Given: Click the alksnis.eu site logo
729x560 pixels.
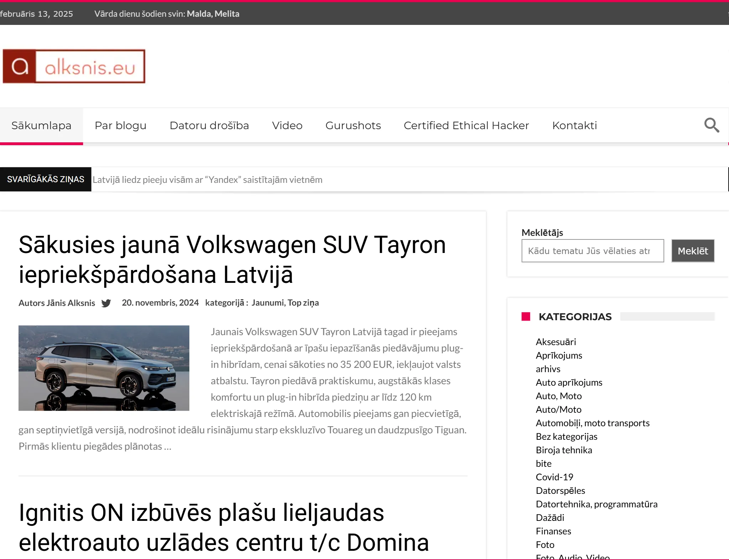Looking at the screenshot, I should coord(74,67).
